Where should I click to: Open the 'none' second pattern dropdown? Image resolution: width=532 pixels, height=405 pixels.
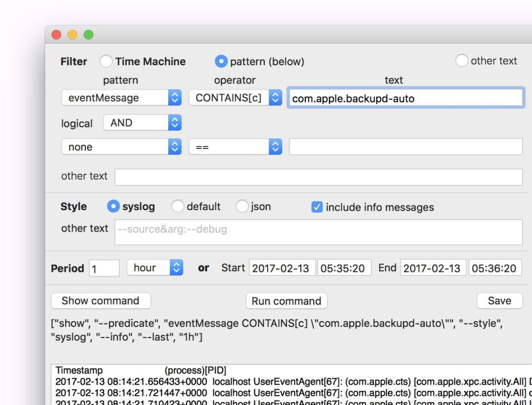click(121, 147)
